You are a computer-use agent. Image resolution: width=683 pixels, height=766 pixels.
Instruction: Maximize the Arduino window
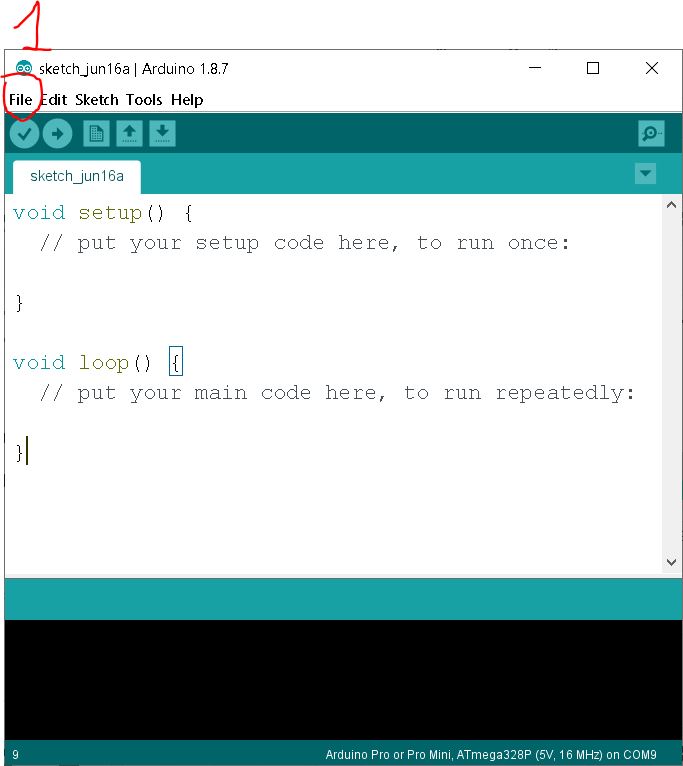click(593, 68)
